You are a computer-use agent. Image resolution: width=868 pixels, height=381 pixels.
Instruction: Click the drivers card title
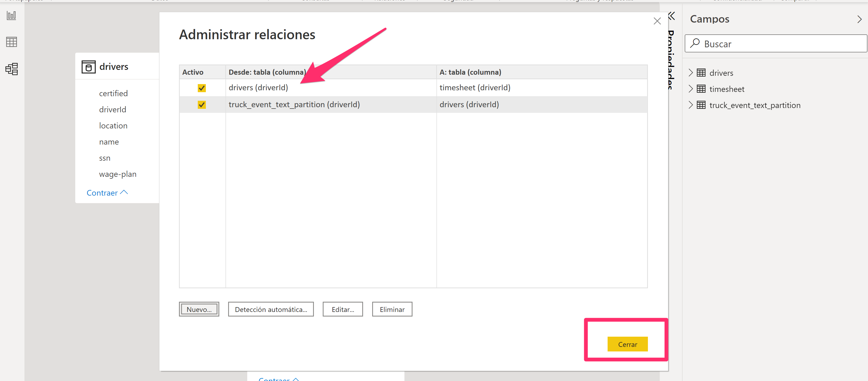[114, 67]
